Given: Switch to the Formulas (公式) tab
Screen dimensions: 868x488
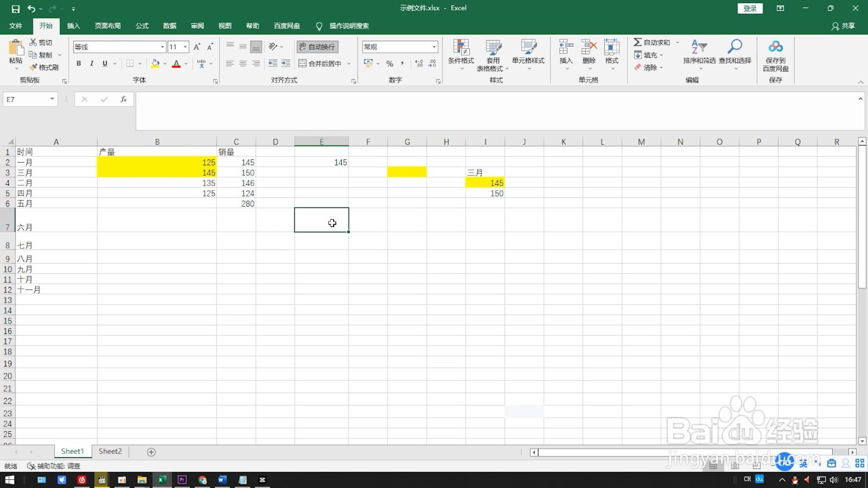Looking at the screenshot, I should [142, 26].
